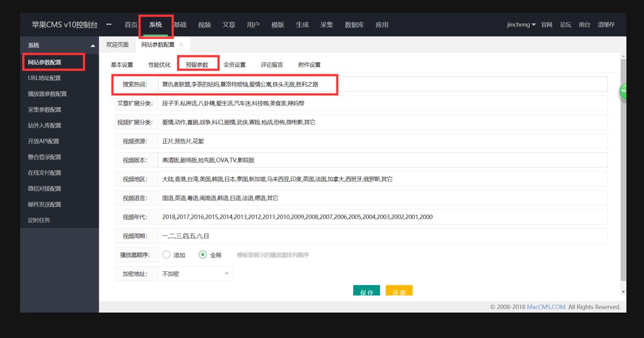Click the three-dots icon beside the console title
Viewport: 644px width, 338px height.
[x=109, y=24]
